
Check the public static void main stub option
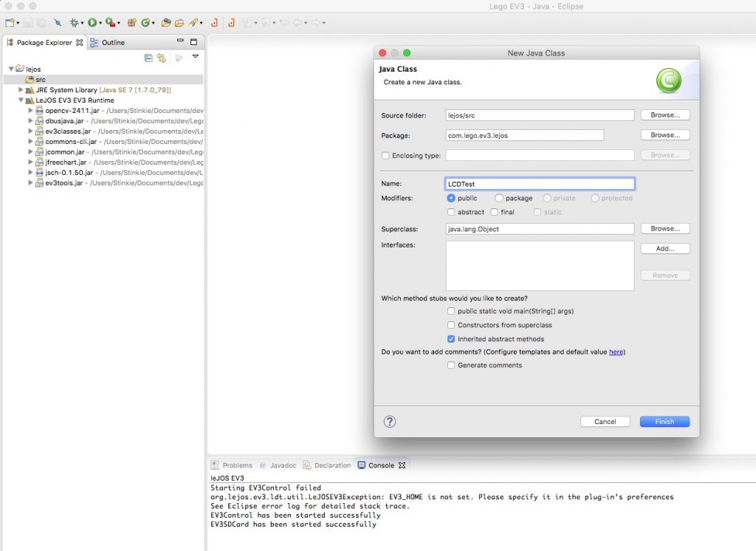click(x=451, y=311)
